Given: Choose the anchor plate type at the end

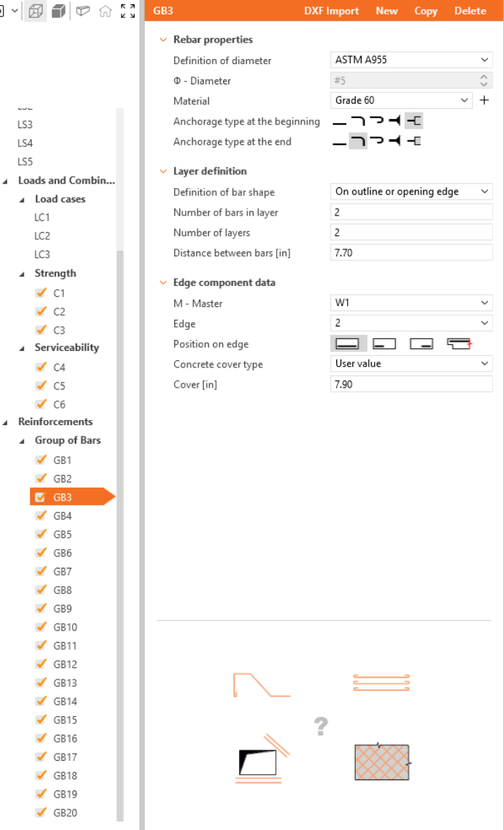Looking at the screenshot, I should (414, 142).
